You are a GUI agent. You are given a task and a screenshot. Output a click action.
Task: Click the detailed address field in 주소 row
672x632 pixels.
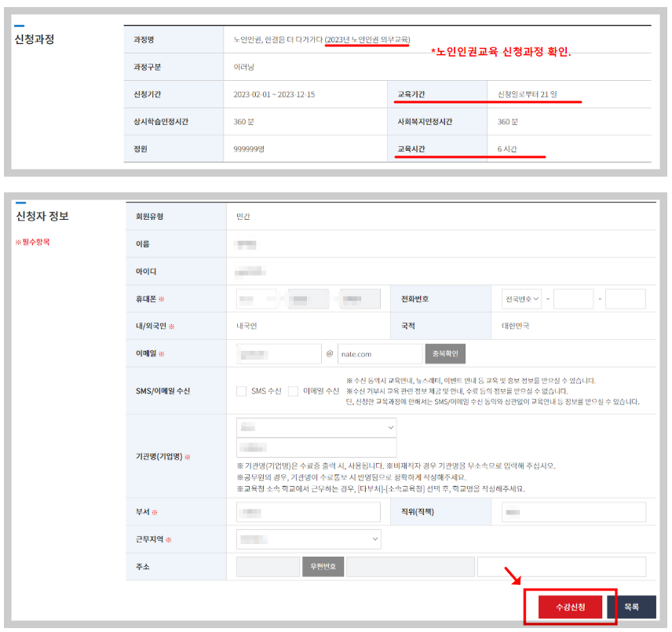561,566
